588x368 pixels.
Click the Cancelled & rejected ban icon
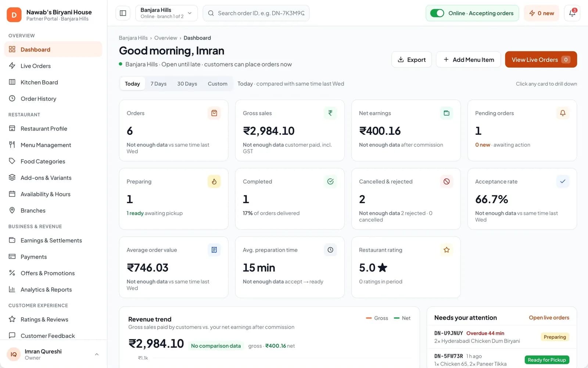pyautogui.click(x=447, y=181)
